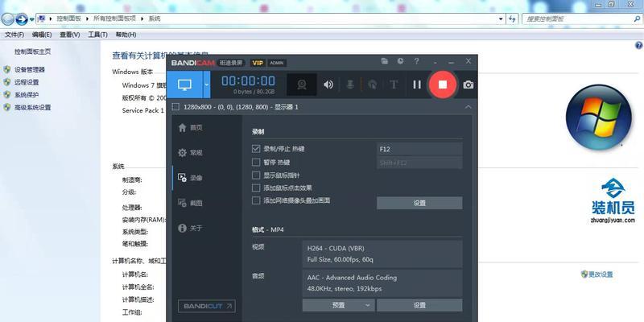Click the 0 bytes / 80.2GB status text
644x322 pixels.
click(254, 92)
